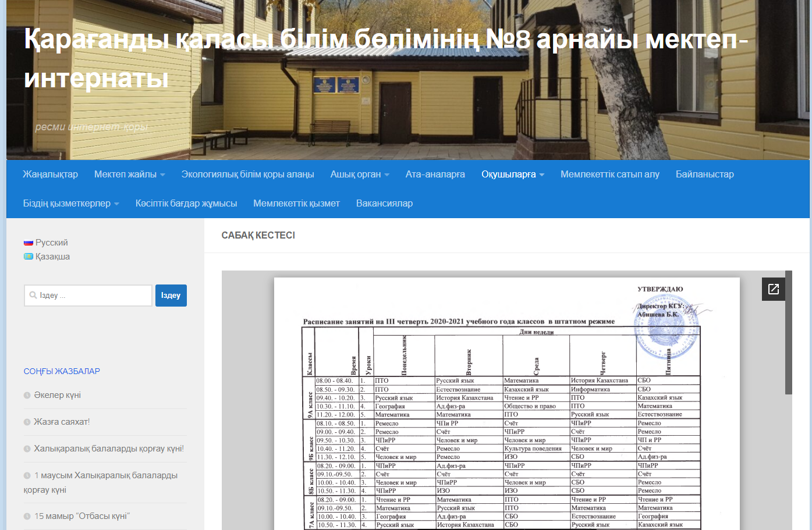The height and width of the screenshot is (530, 812).
Task: Click the clock icon beside 15 мамыр post
Action: point(27,517)
